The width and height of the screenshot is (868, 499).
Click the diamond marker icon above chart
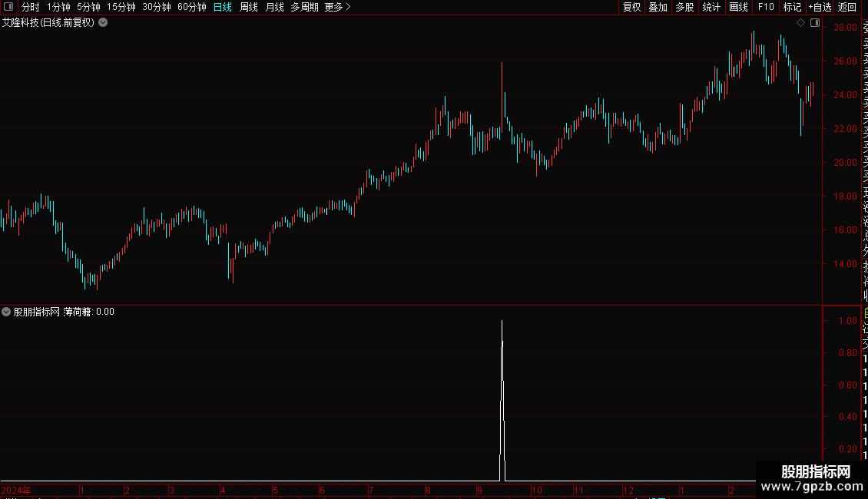(800, 23)
